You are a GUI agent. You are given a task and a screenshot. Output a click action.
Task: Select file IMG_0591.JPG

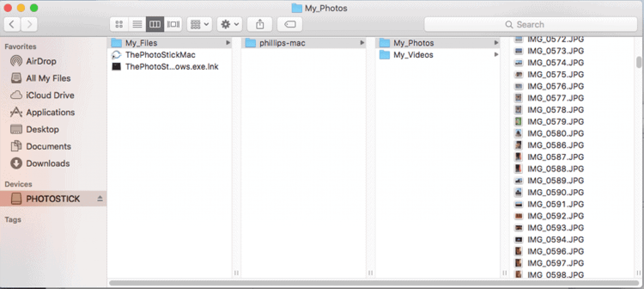pyautogui.click(x=555, y=204)
